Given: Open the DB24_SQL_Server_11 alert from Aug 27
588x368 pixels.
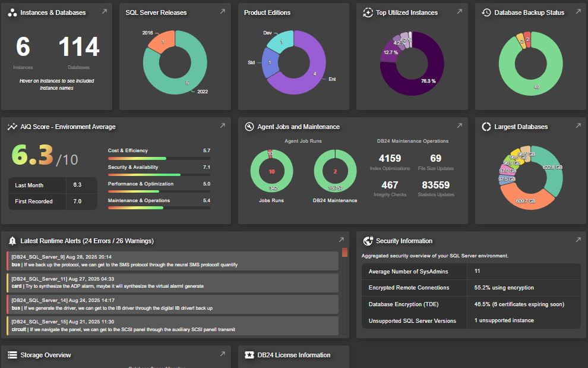Looking at the screenshot, I should [x=172, y=283].
